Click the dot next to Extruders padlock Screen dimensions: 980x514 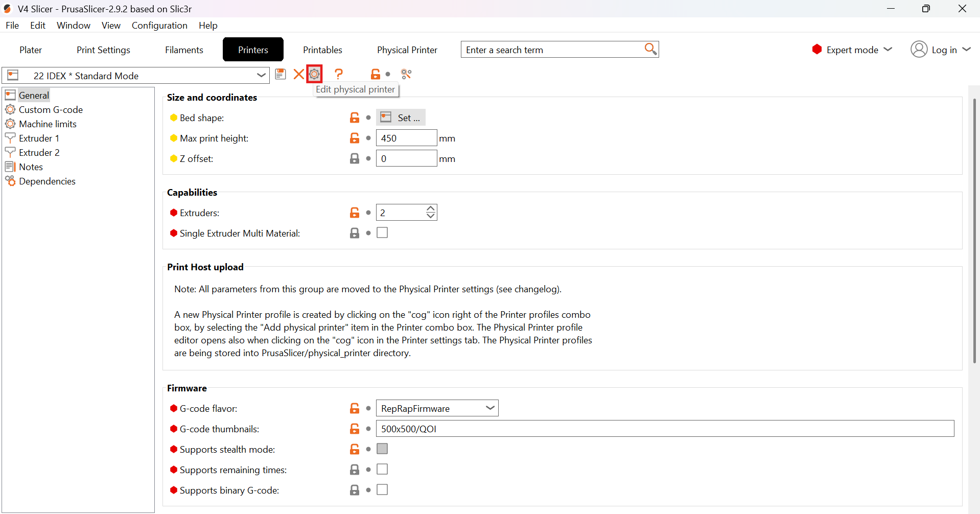[368, 213]
